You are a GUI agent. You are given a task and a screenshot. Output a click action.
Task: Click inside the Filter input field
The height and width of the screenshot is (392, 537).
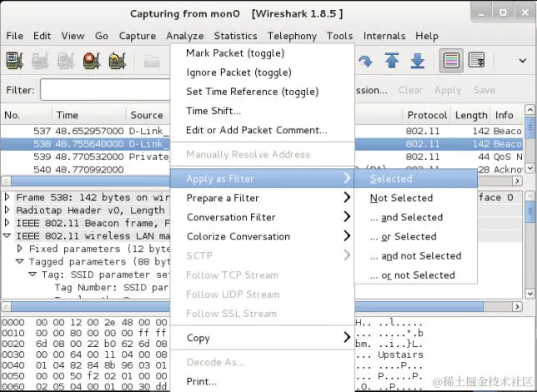tap(105, 90)
